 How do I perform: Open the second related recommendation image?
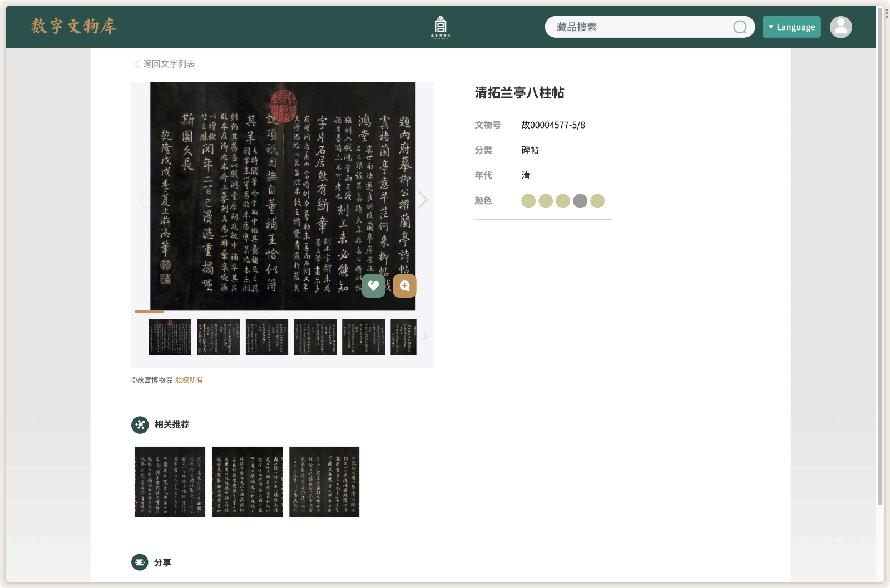[247, 482]
